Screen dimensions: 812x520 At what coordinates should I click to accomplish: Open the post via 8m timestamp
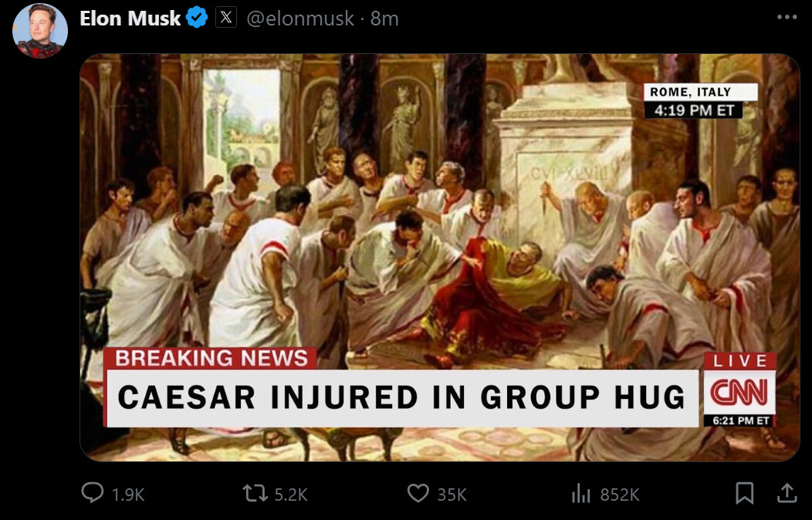(x=384, y=19)
